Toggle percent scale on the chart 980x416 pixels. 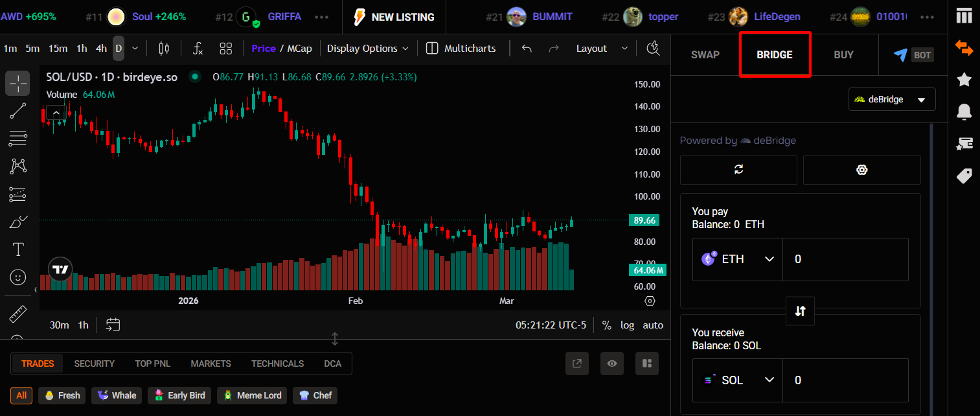606,325
